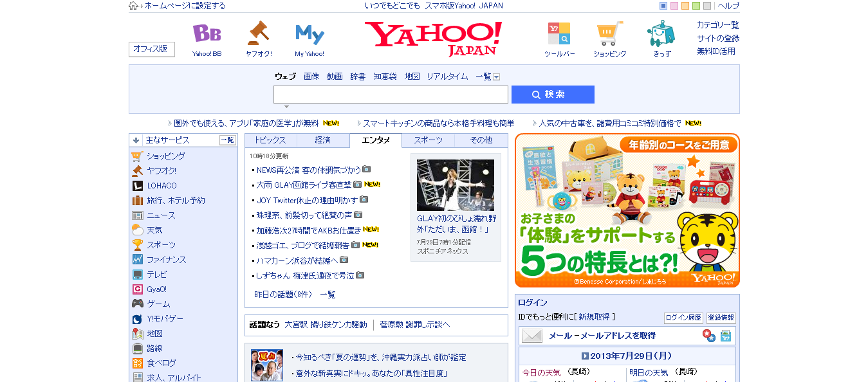Click the Benesse しまじろう advertisement banner
This screenshot has height=382, width=868.
tap(627, 210)
